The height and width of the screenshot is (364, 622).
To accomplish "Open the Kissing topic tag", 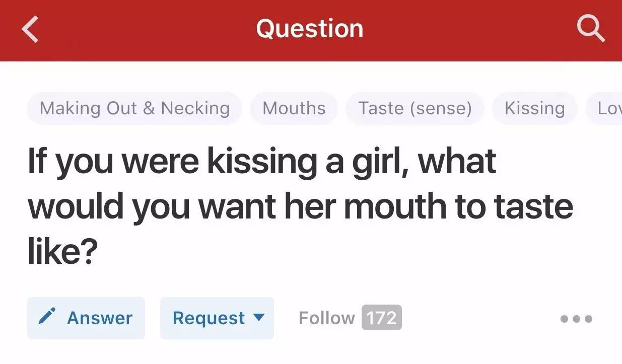I will pos(534,108).
